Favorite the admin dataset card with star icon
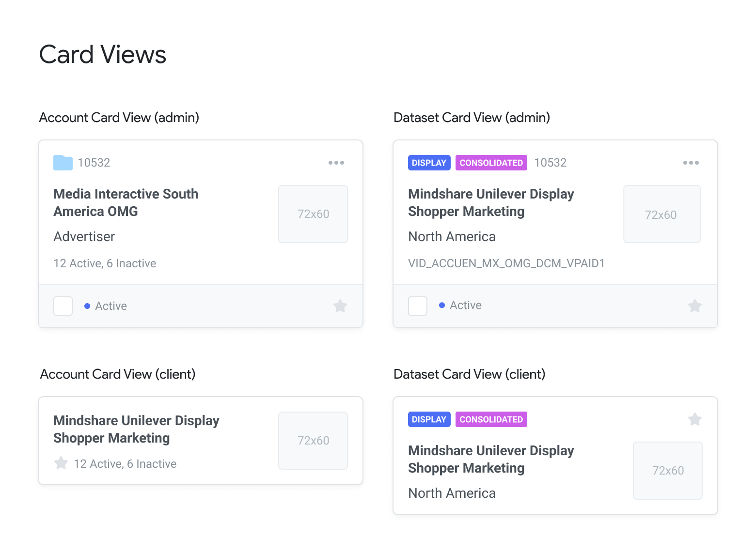Image resolution: width=756 pixels, height=552 pixels. (x=694, y=306)
